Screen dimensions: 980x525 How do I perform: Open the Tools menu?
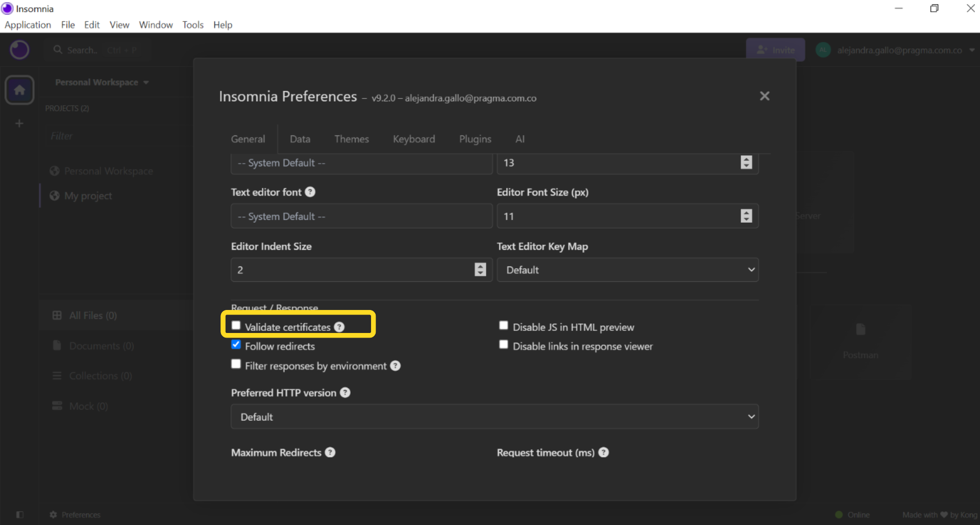click(193, 25)
